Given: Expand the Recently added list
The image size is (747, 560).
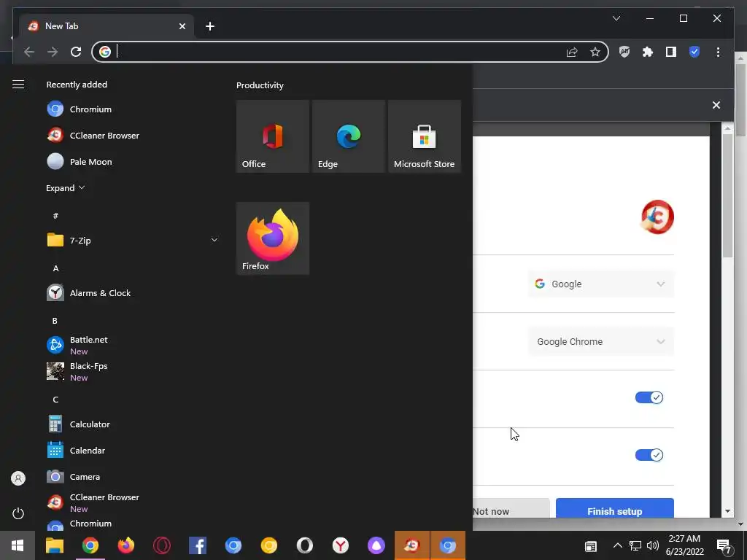Looking at the screenshot, I should [65, 187].
